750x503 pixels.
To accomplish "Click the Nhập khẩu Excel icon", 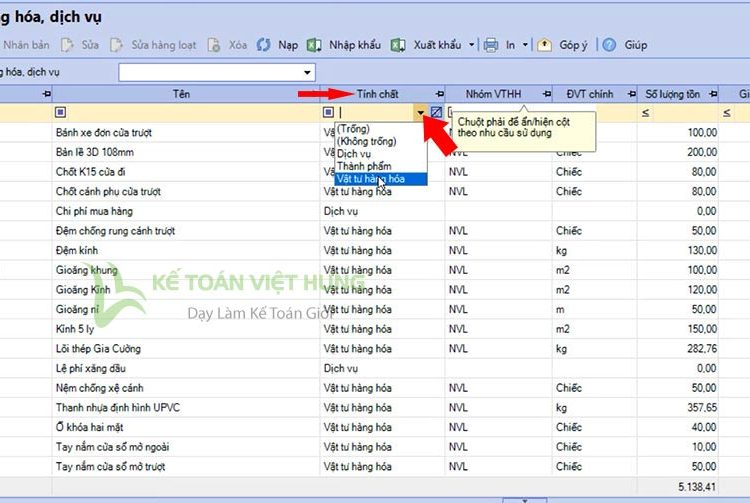I will (314, 45).
